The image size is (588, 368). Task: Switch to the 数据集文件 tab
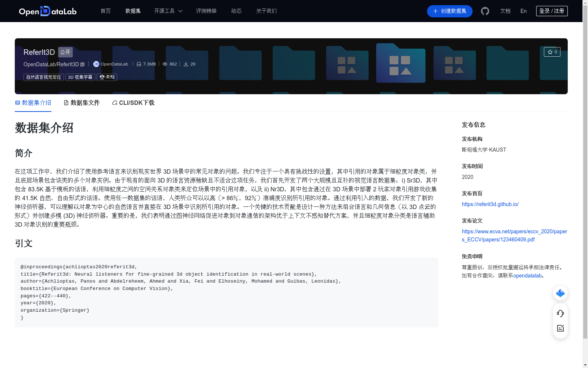[82, 103]
